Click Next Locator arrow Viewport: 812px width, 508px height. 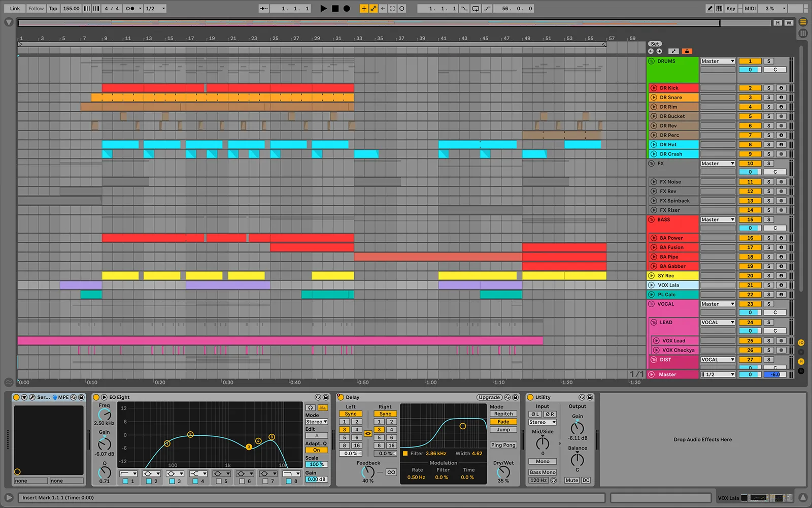pos(659,51)
